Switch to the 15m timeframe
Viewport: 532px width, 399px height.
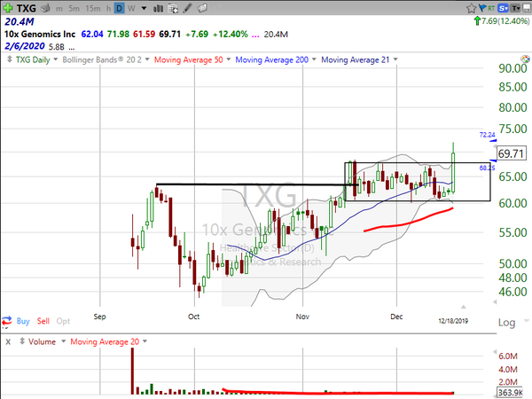coord(93,9)
